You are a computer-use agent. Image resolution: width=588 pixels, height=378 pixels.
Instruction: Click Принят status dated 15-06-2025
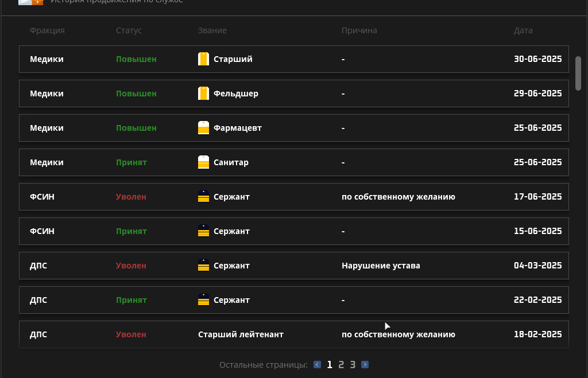[x=131, y=231]
